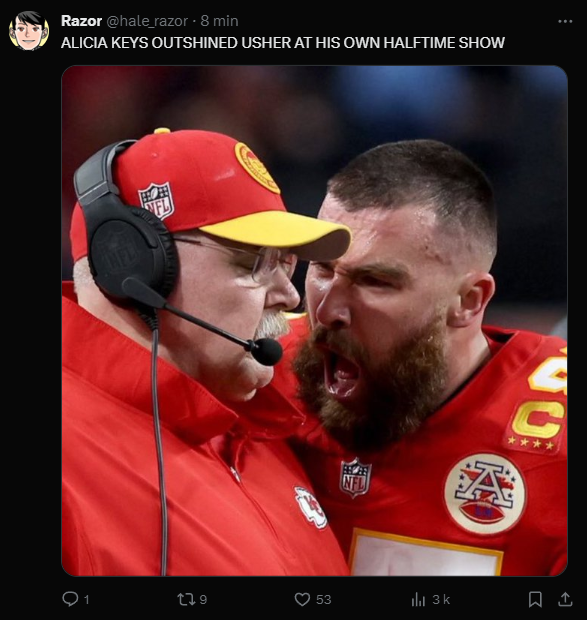Viewport: 587px width, 620px height.
Task: Click the repost count showing 9
Action: click(x=203, y=599)
